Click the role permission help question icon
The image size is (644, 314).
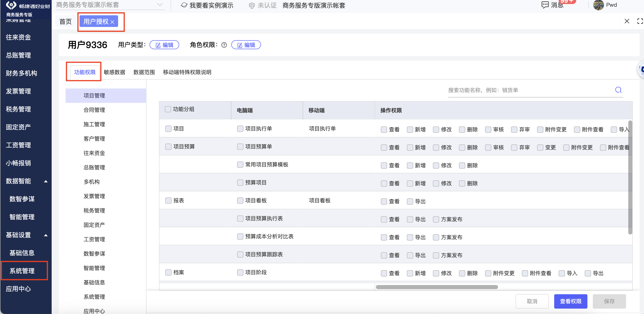click(224, 45)
